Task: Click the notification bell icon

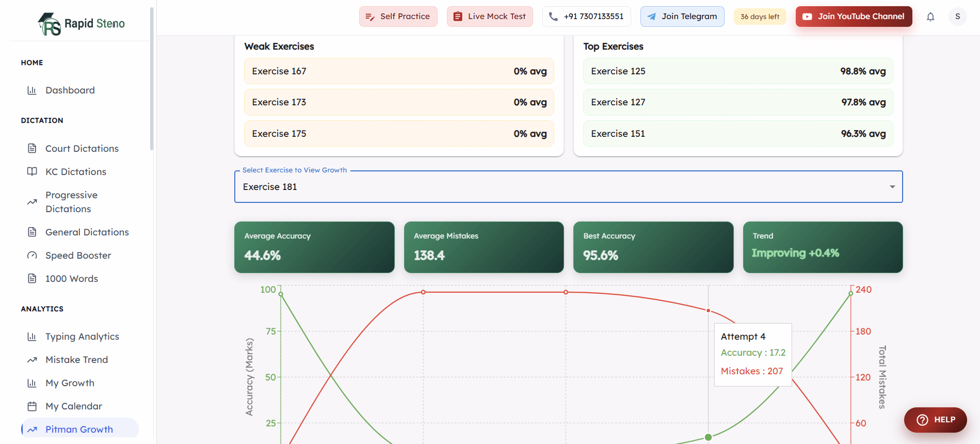Action: [x=930, y=17]
